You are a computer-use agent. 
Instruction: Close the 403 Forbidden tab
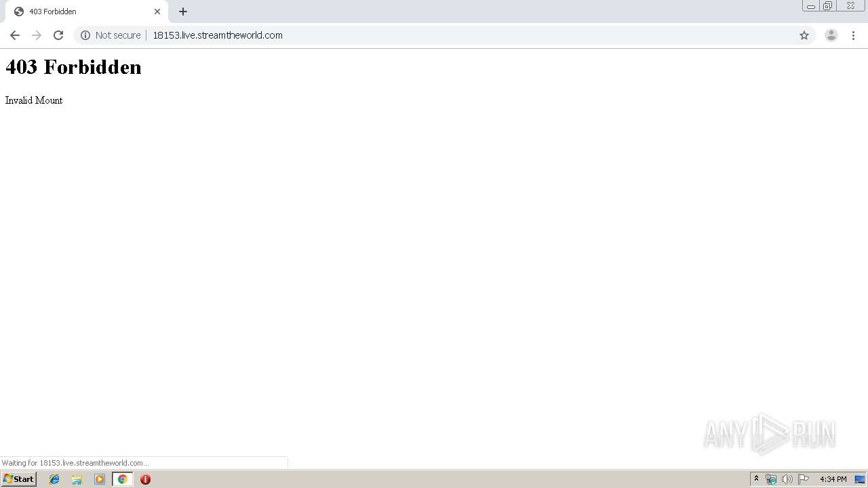pos(157,12)
